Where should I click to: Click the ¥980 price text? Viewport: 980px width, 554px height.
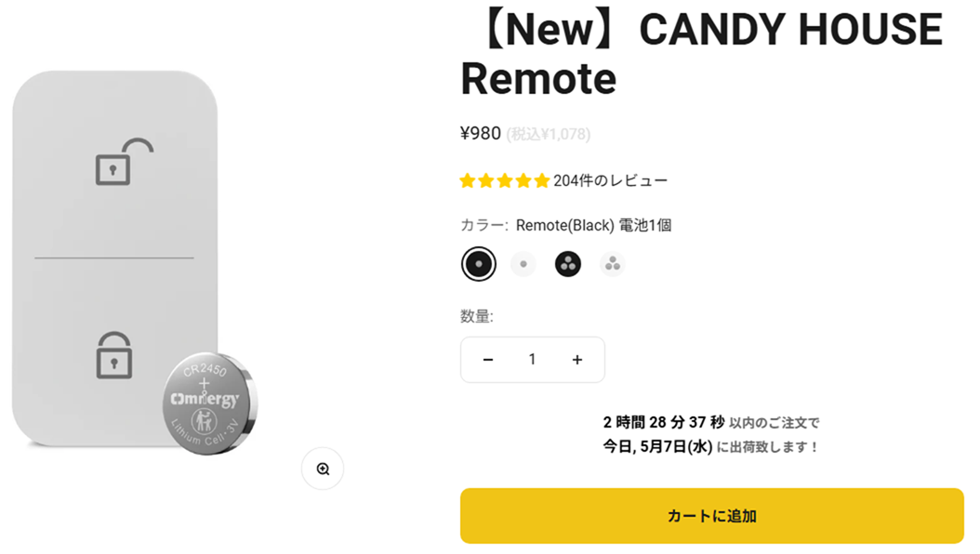481,134
